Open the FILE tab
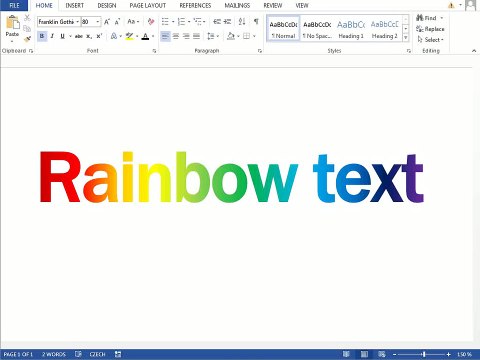Viewport: 480px width, 360px height. (x=14, y=5)
